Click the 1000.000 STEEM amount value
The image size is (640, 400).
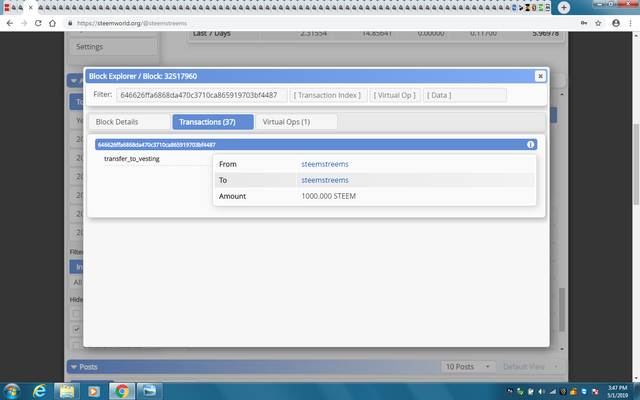tap(329, 196)
